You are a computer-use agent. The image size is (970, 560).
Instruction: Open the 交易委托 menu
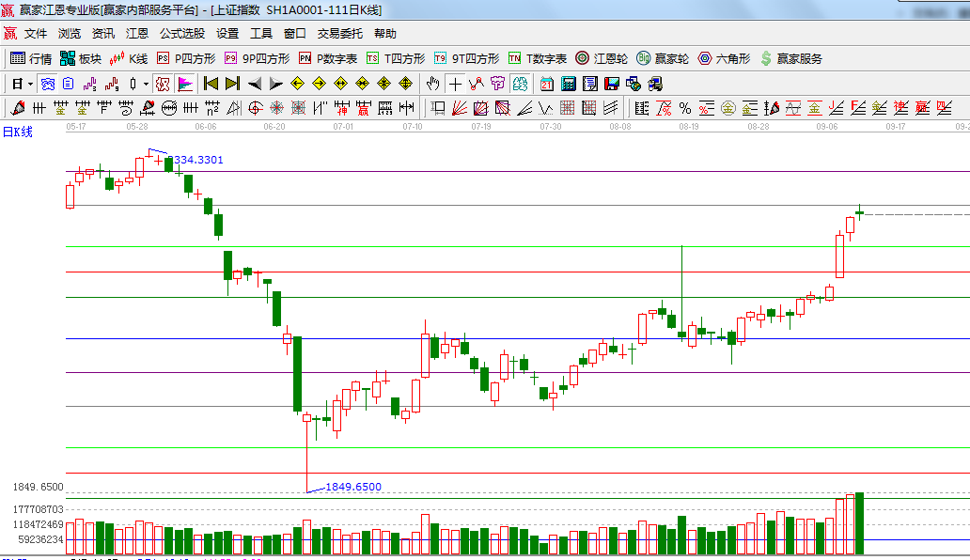[x=339, y=33]
